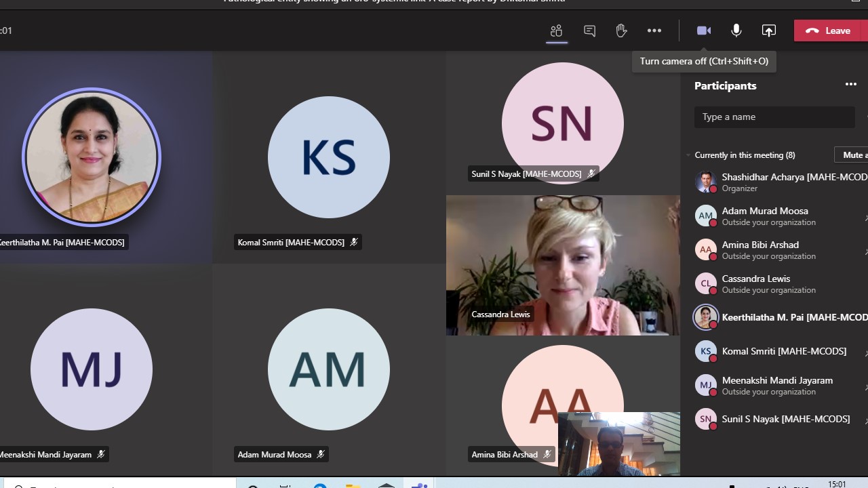Image resolution: width=868 pixels, height=488 pixels.
Task: Open the meeting chat icon
Action: [x=589, y=30]
